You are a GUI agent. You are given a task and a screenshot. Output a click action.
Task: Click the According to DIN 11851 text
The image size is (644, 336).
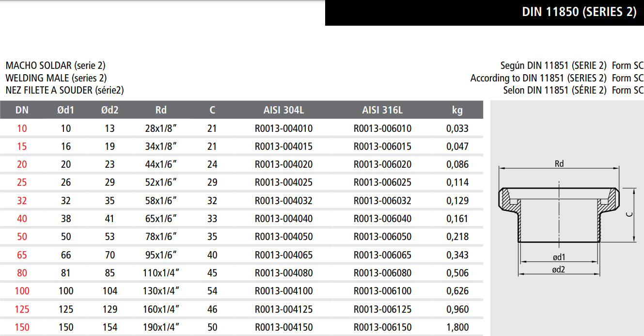click(538, 78)
